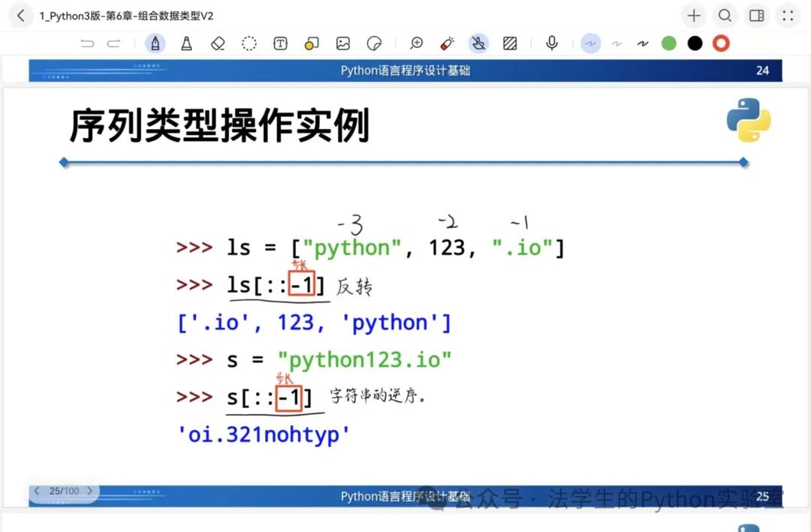Insert an image into the note
The image size is (811, 532).
tap(343, 44)
